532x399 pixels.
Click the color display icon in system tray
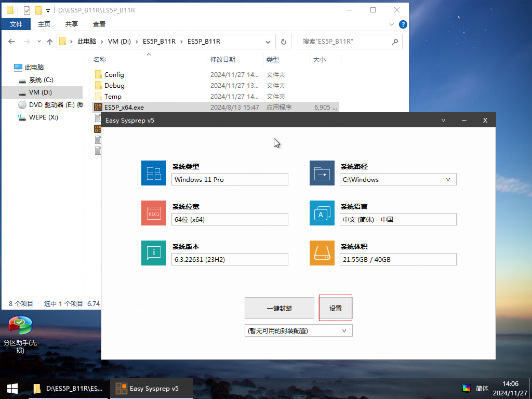pyautogui.click(x=467, y=389)
